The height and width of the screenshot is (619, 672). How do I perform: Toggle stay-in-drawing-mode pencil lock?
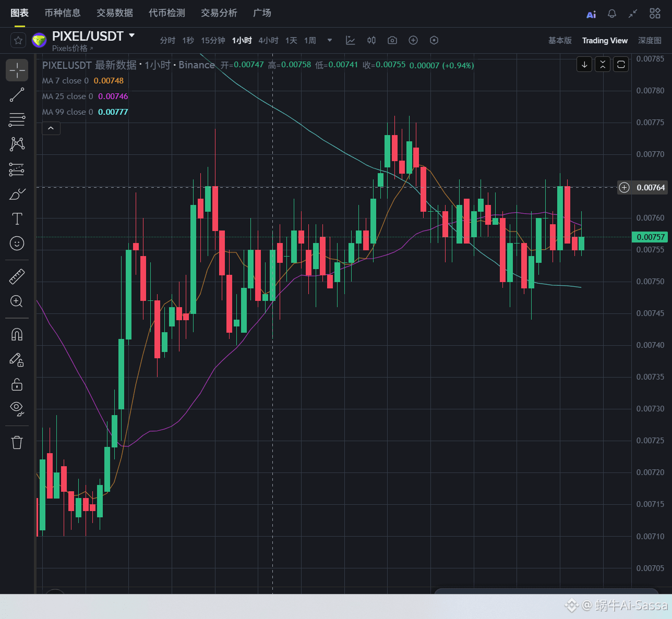pos(17,359)
